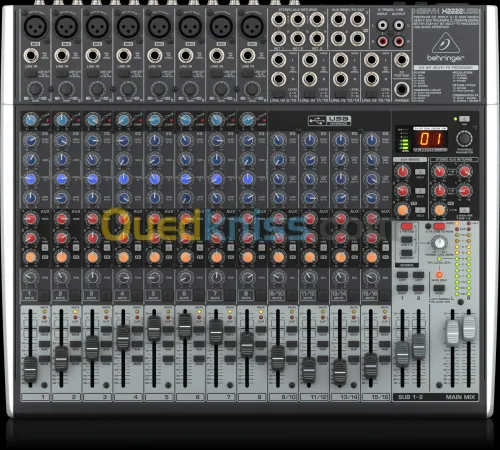Click the FX display showing 01
Screen dimensions: 500x450
[430, 139]
